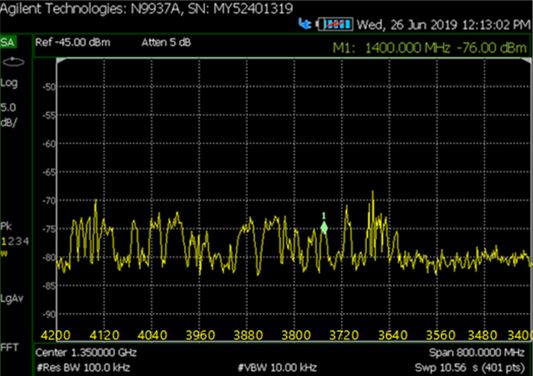This screenshot has height=376, width=533.
Task: Click the #VBW 10.00 kHz label
Action: 277,368
